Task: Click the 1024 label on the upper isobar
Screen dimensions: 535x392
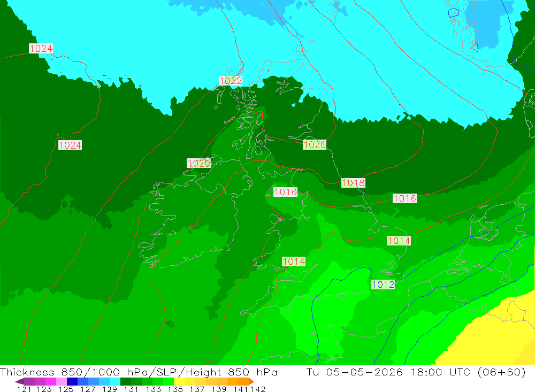Action: point(41,49)
